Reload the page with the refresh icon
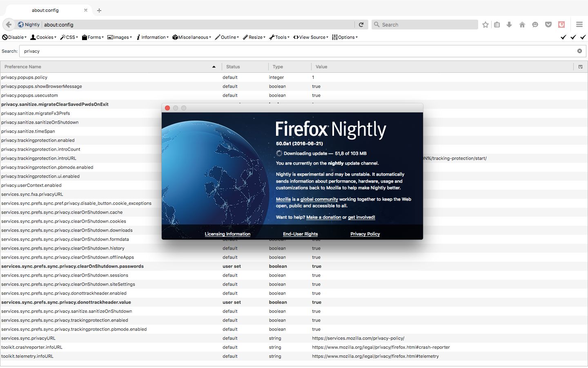 tap(361, 25)
